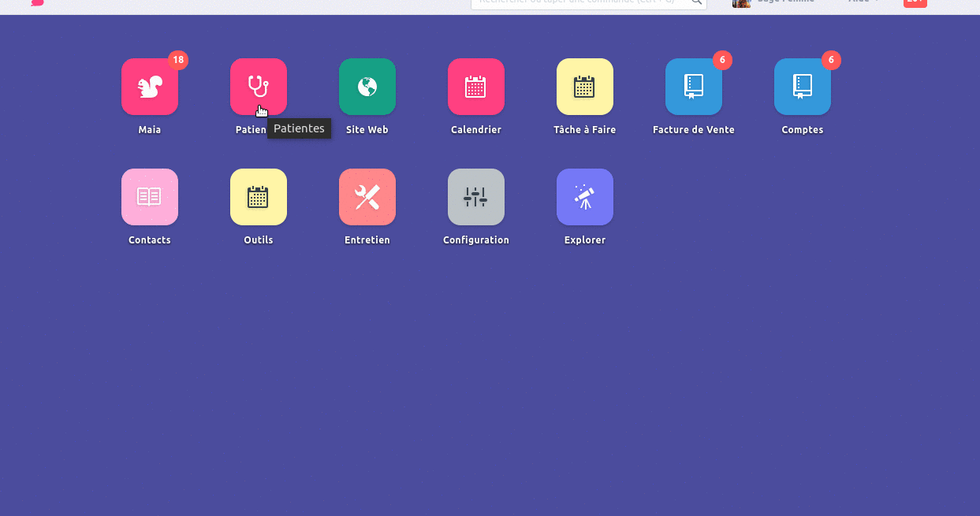Click the 18 badge on Maia
Image resolution: width=980 pixels, height=516 pixels.
[x=178, y=60]
